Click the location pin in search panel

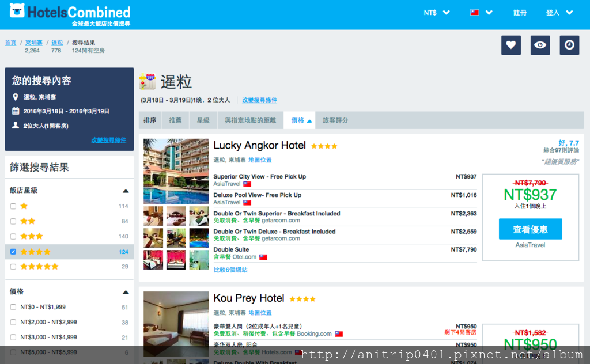pyautogui.click(x=16, y=97)
